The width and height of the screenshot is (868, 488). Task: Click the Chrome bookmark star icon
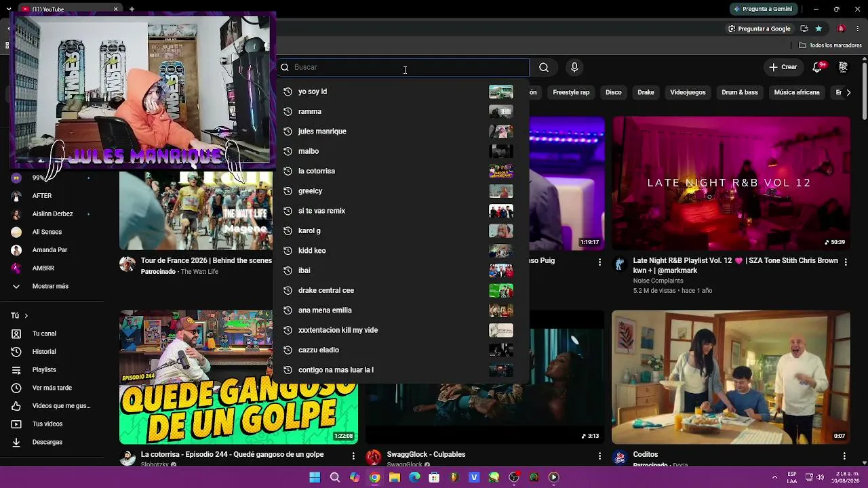click(x=818, y=28)
